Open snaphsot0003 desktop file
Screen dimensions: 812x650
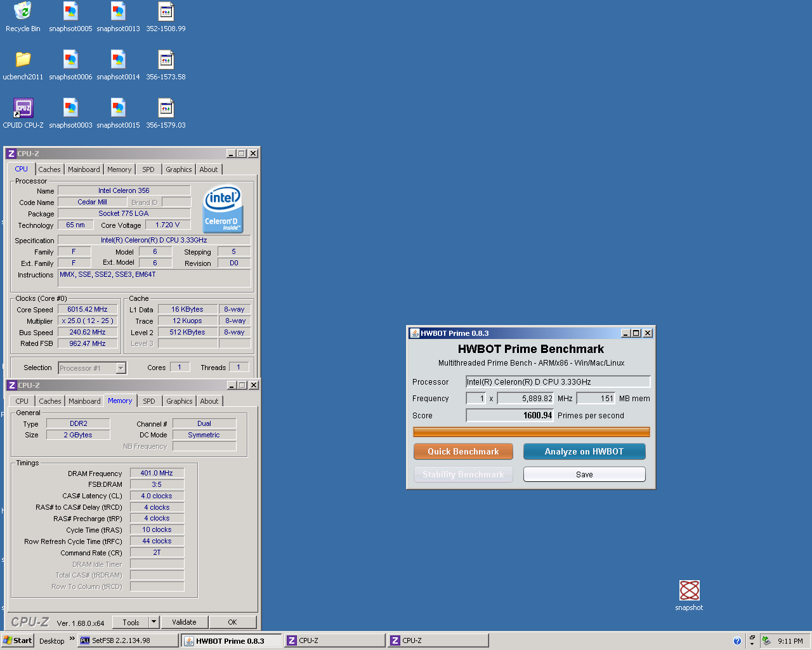(x=70, y=114)
